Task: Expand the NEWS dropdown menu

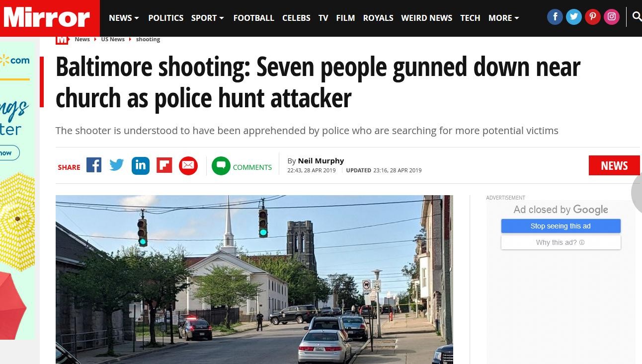Action: point(124,18)
